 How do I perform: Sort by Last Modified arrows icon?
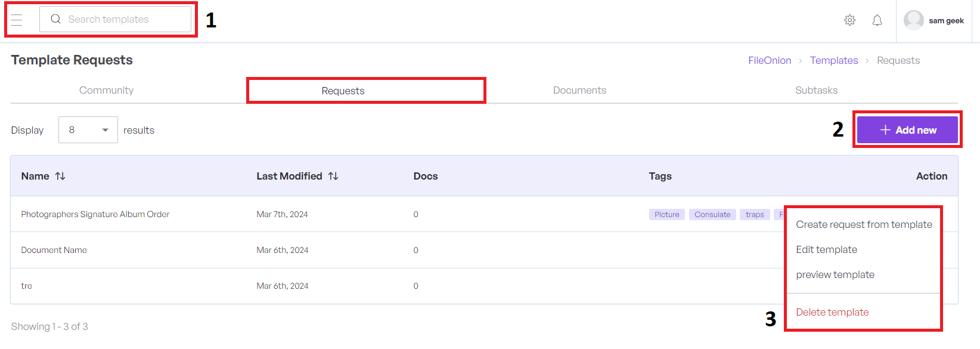tap(333, 176)
